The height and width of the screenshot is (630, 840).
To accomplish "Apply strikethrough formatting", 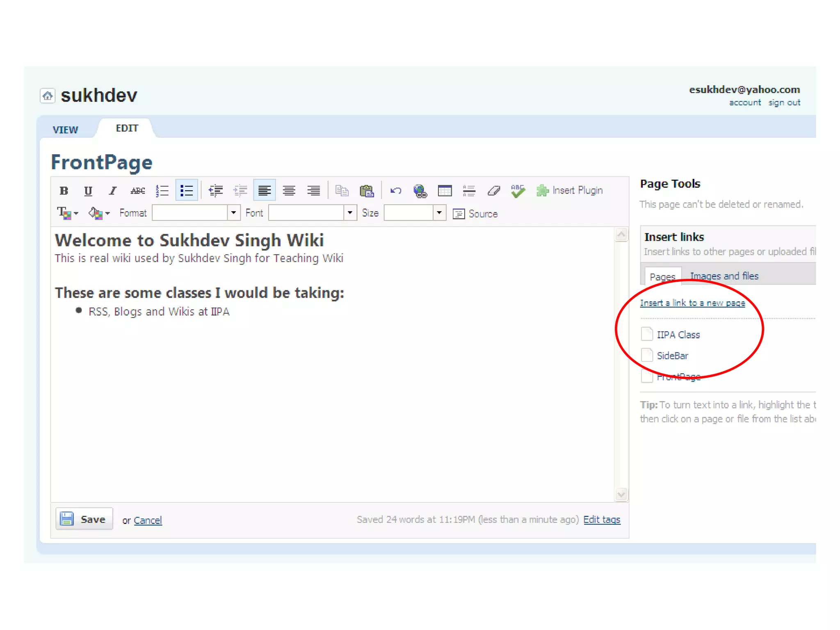I will pos(137,191).
